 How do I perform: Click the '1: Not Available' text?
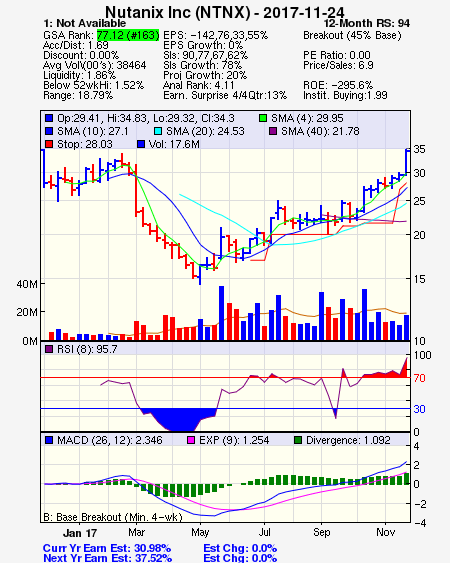[x=85, y=23]
